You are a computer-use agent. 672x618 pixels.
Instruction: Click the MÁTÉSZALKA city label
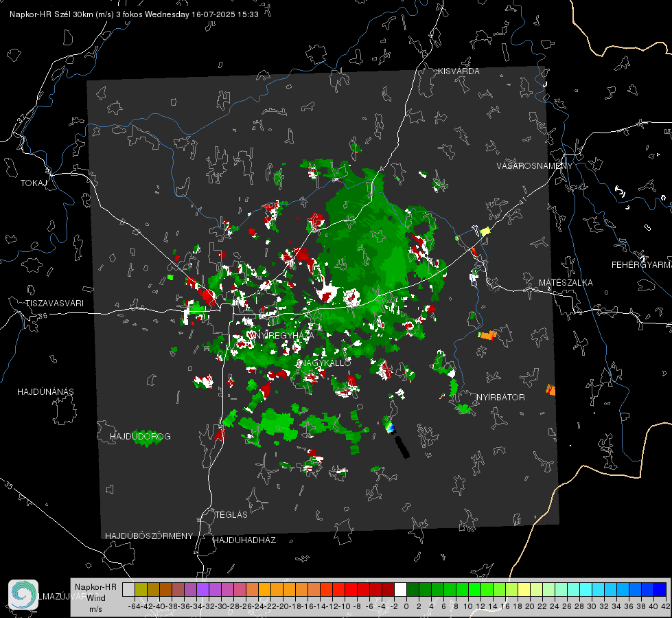[566, 283]
